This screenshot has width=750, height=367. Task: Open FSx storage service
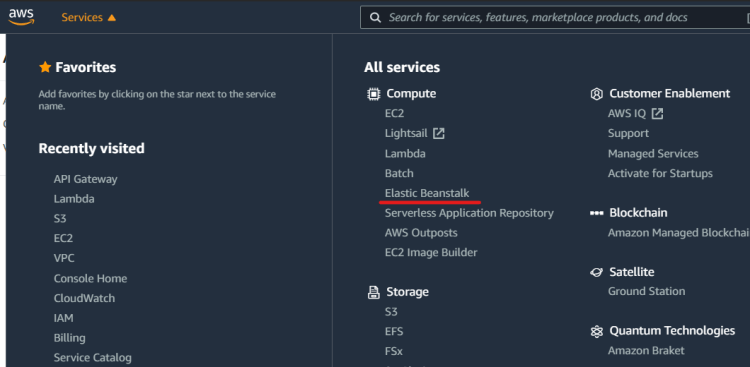pos(394,351)
